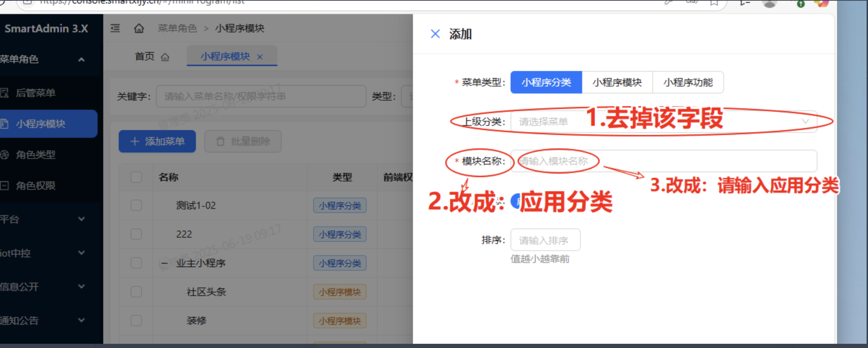This screenshot has width=868, height=348.
Task: Switch to the 首页 tab
Action: click(152, 56)
